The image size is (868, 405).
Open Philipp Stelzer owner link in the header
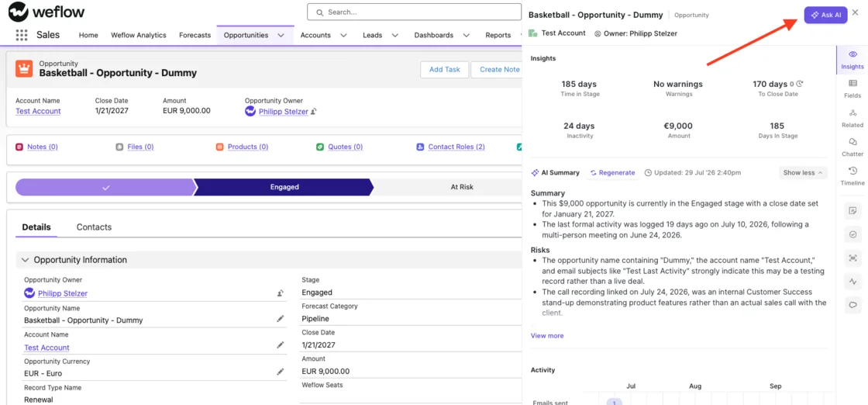point(284,112)
